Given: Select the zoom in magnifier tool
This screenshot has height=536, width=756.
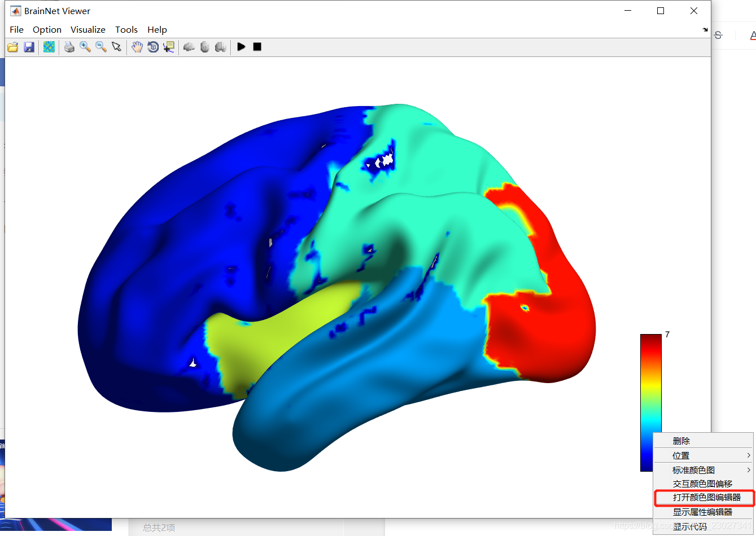Looking at the screenshot, I should [85, 47].
